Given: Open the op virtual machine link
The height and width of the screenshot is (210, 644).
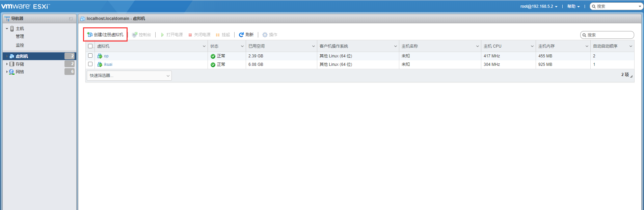Looking at the screenshot, I should click(106, 56).
